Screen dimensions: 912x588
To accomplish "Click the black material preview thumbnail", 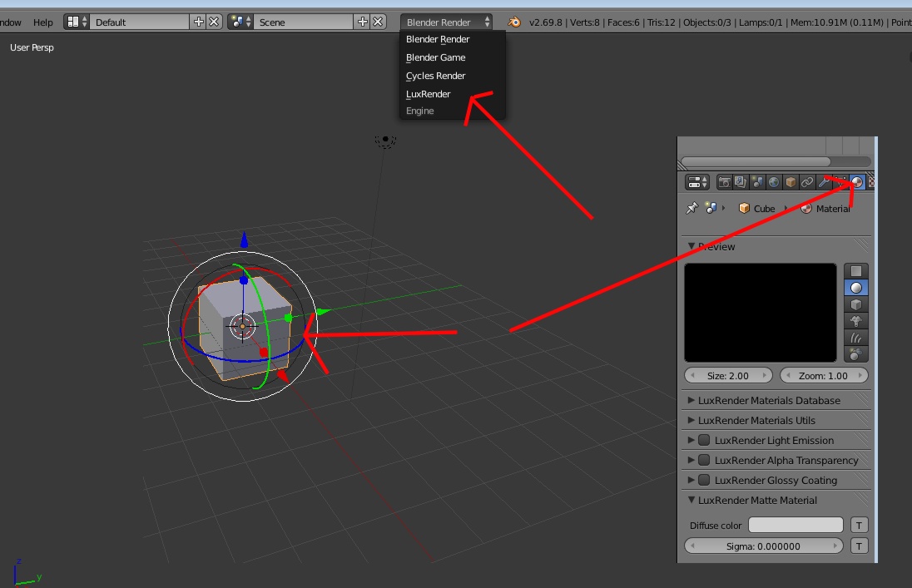I will (x=761, y=313).
